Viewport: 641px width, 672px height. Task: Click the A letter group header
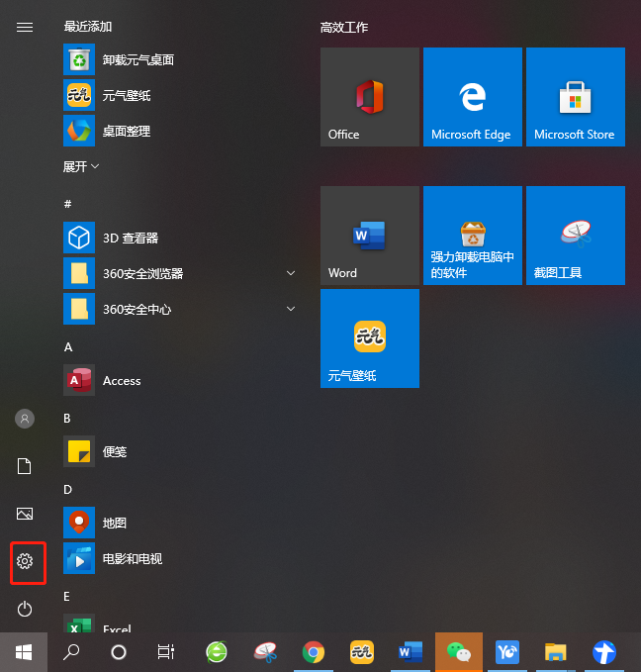click(68, 347)
